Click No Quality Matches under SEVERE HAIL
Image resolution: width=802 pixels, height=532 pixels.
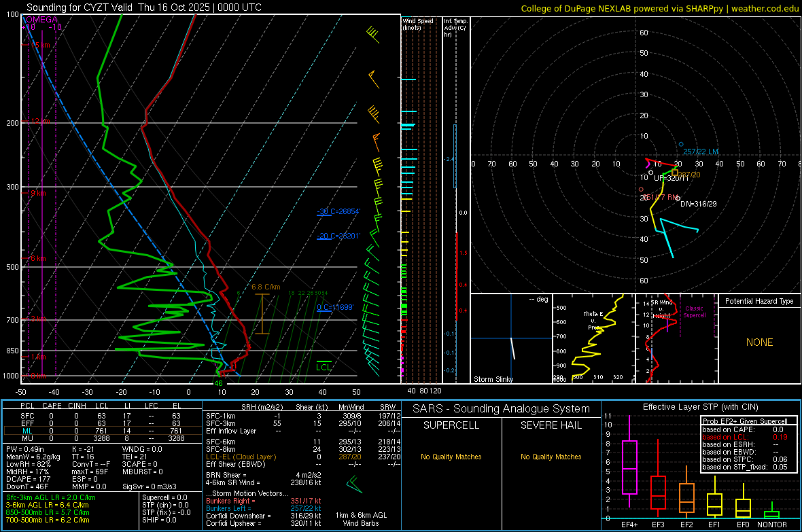[x=551, y=457]
